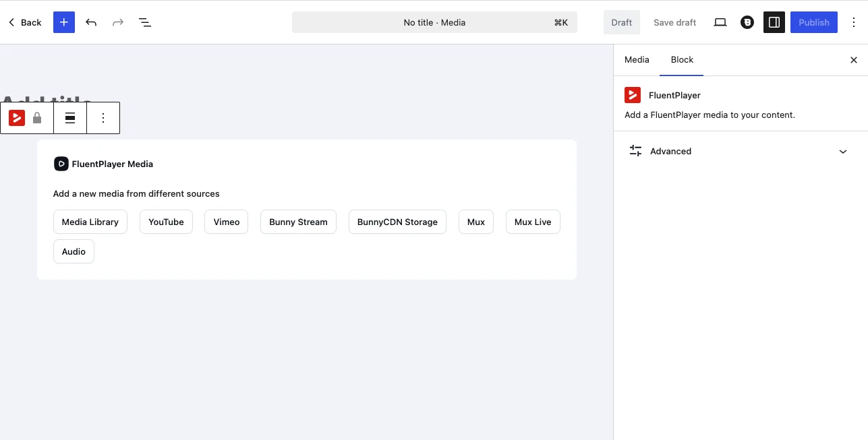Click the Advanced sliders icon
Image resolution: width=868 pixels, height=440 pixels.
(x=635, y=151)
